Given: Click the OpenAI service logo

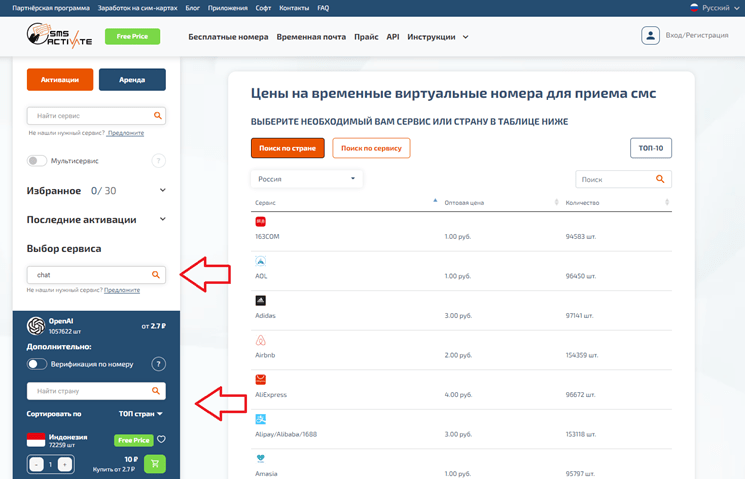Looking at the screenshot, I should coord(36,326).
